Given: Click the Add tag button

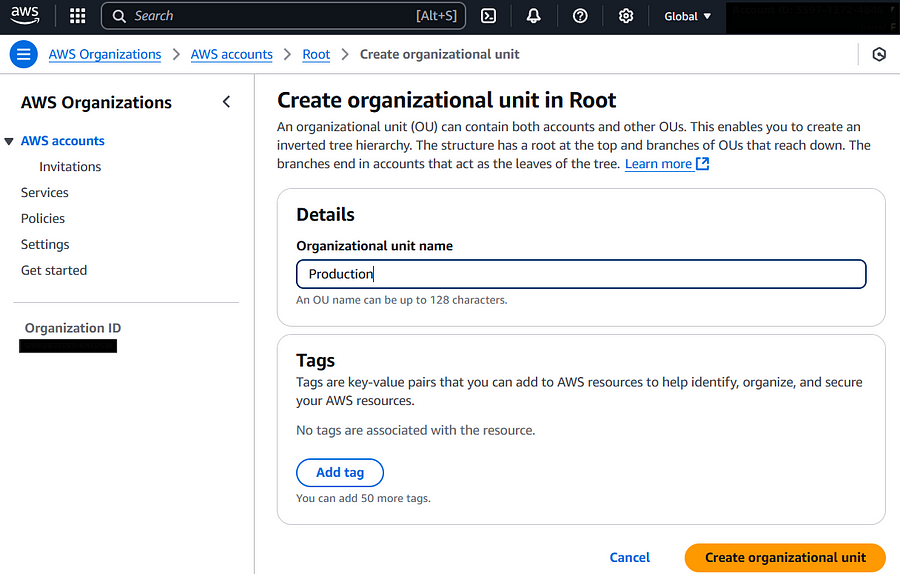Looking at the screenshot, I should 340,472.
